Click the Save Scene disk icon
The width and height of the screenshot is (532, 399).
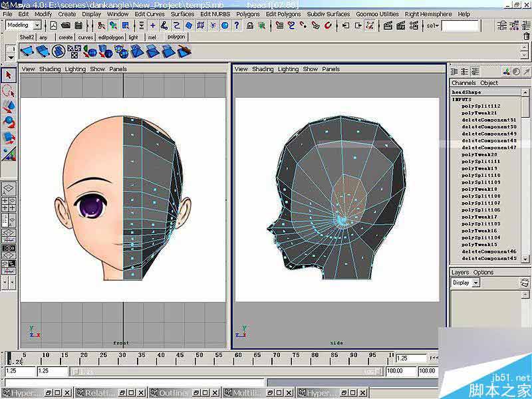pos(78,25)
